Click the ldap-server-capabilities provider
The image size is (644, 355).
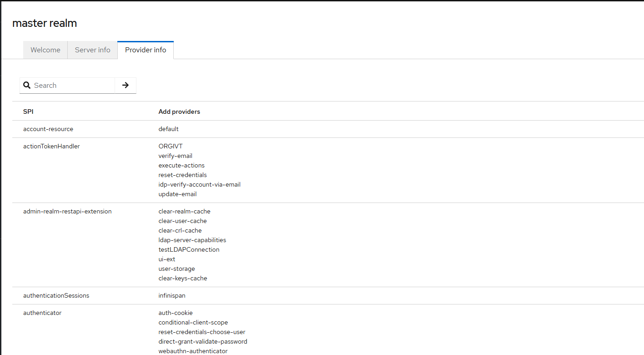[x=192, y=240]
